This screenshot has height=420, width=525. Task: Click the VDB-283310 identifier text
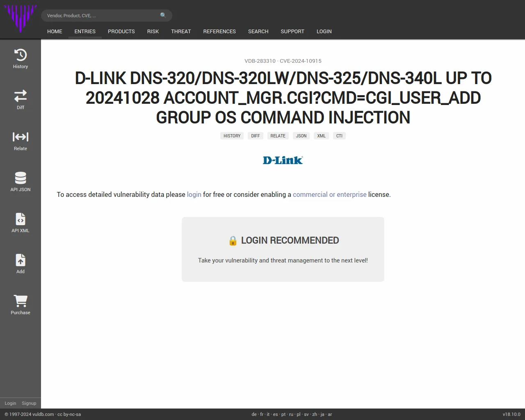[260, 61]
